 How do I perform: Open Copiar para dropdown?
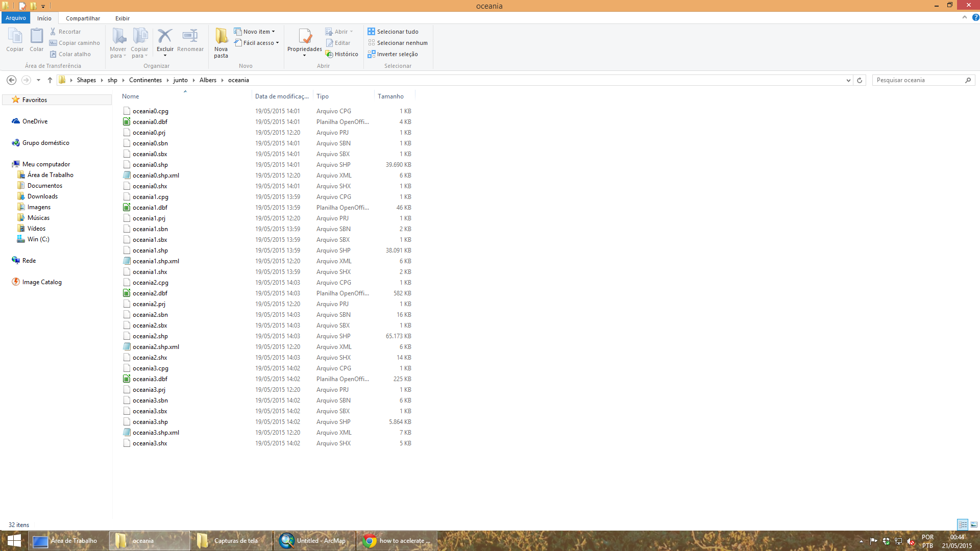coord(139,43)
